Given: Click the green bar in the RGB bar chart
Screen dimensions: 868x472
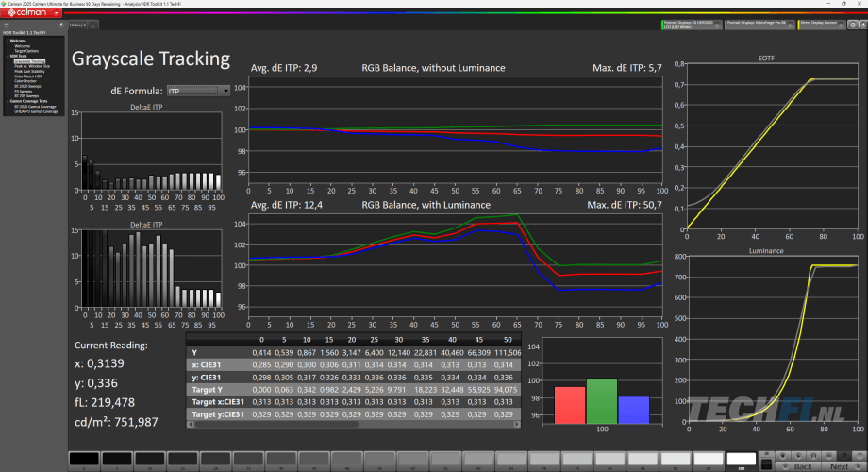Looking at the screenshot, I should [x=602, y=401].
